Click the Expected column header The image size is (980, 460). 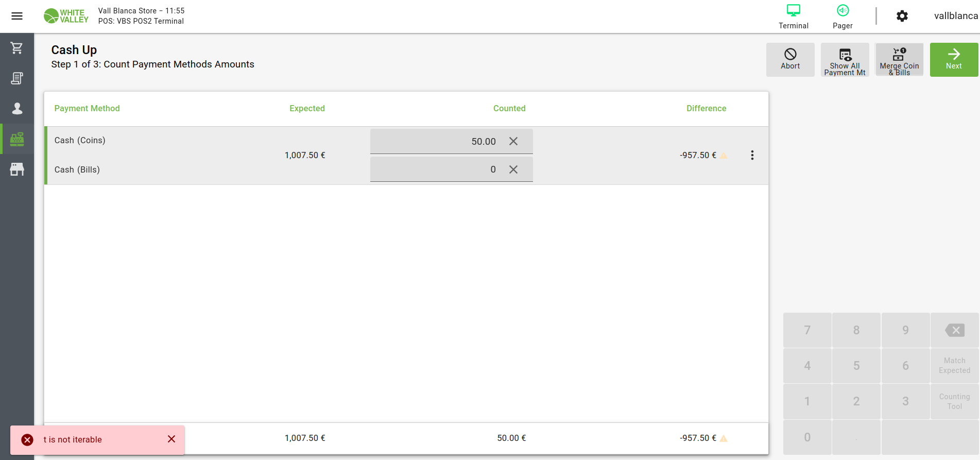307,108
